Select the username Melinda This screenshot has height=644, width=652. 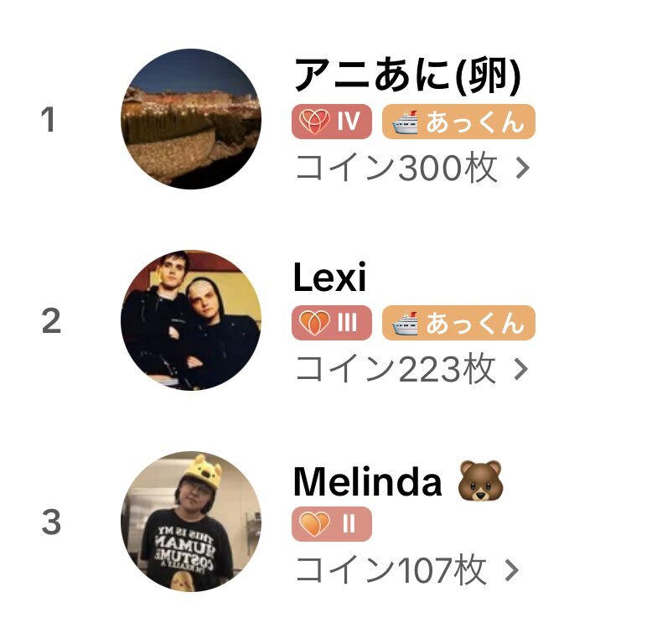pos(368,481)
